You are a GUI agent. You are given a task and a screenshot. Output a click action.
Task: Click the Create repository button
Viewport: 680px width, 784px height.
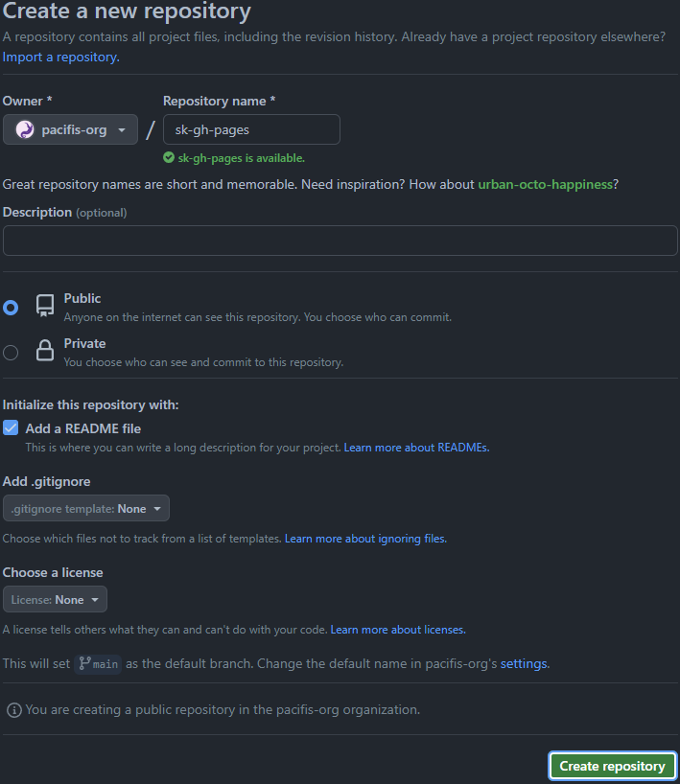(613, 766)
